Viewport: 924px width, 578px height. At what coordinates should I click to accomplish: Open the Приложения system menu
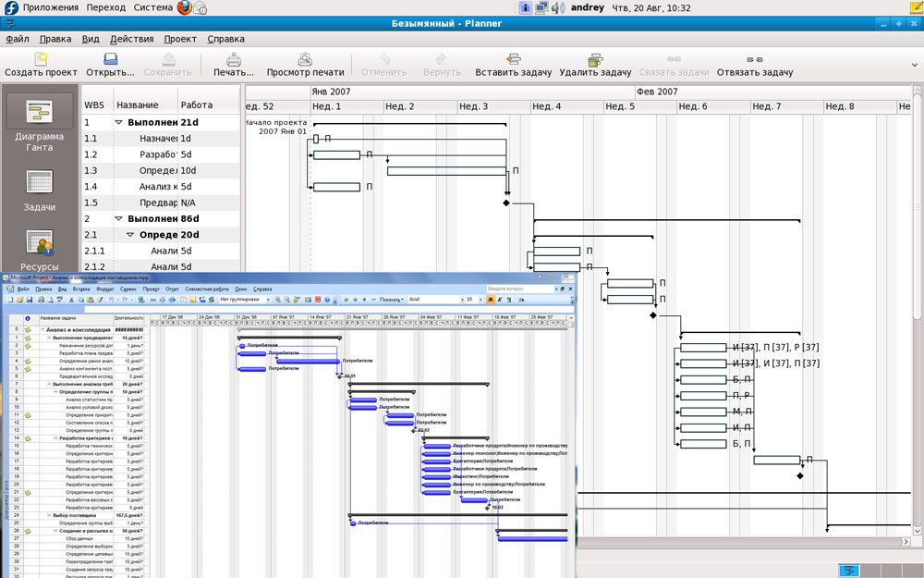click(x=50, y=8)
